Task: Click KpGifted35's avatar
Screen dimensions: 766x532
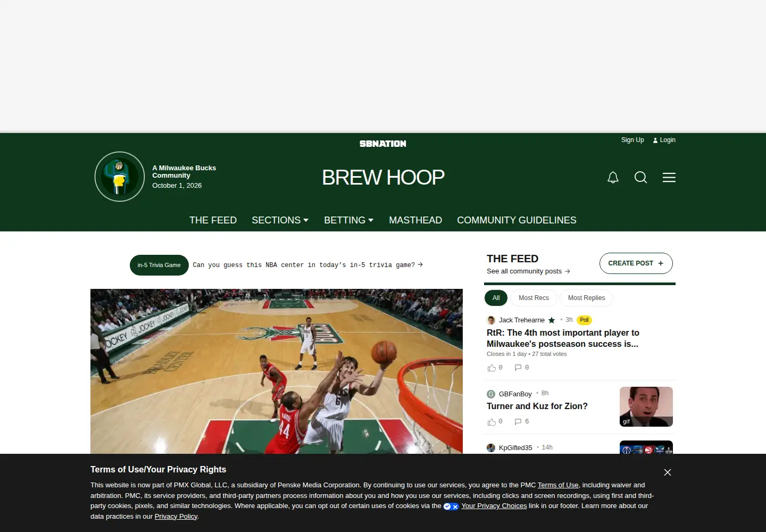Action: [491, 448]
